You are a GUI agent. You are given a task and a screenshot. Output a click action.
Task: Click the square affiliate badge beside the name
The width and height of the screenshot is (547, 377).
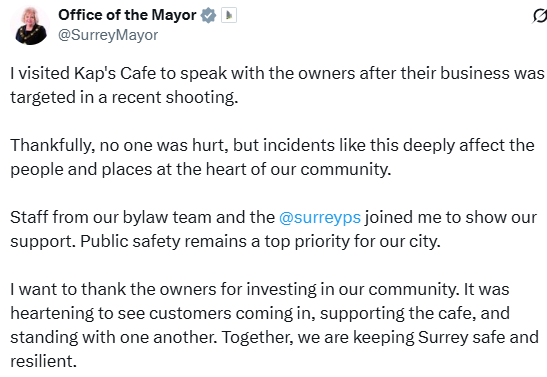(229, 15)
